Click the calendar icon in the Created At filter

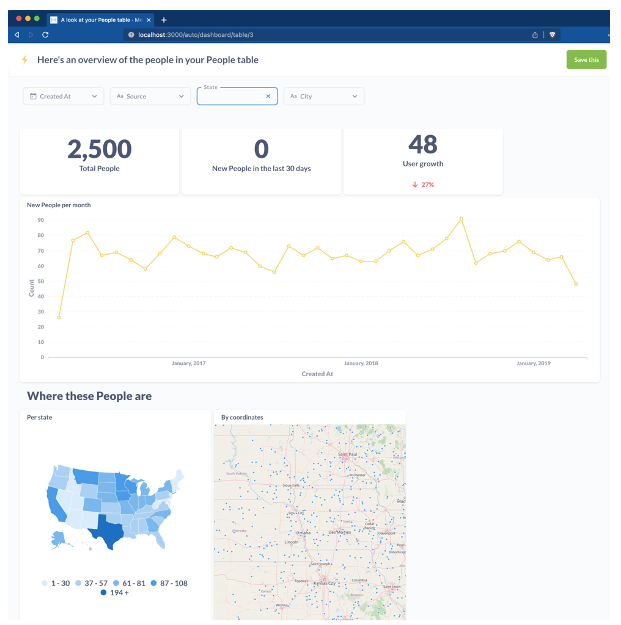33,96
